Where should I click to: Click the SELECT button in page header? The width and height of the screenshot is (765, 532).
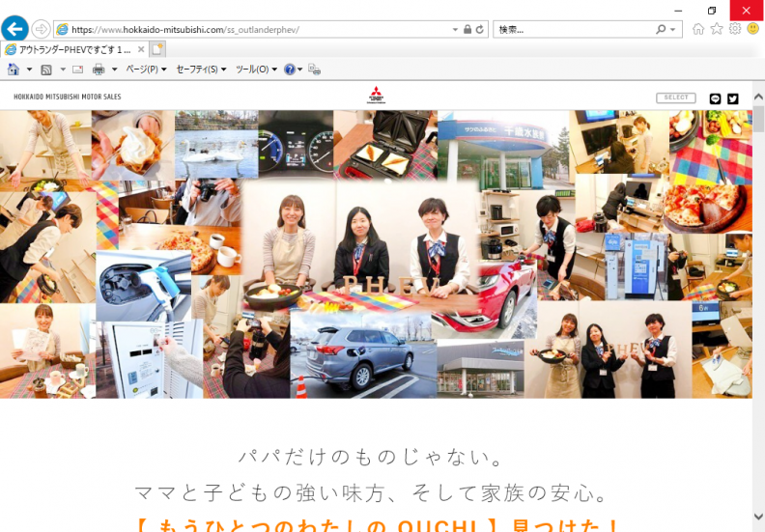tap(676, 98)
